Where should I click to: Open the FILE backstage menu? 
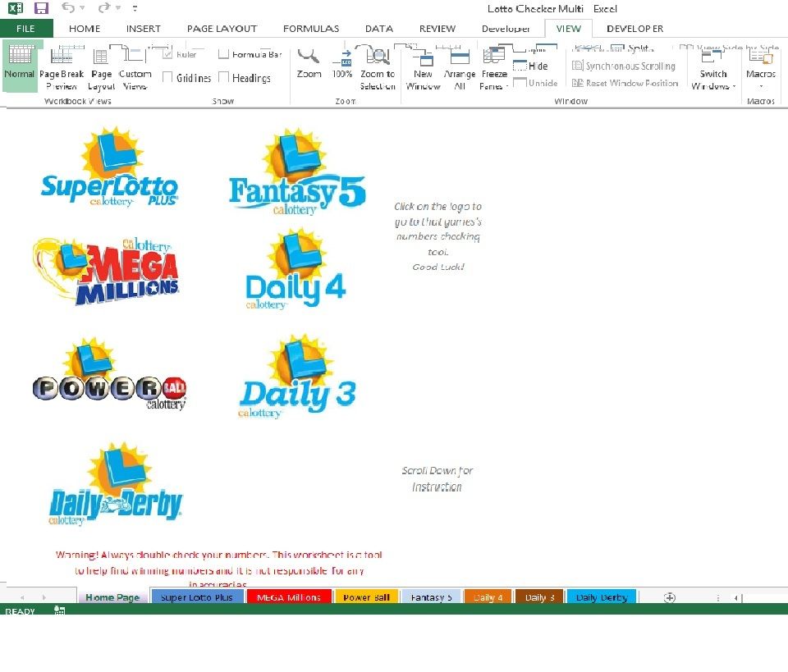26,29
